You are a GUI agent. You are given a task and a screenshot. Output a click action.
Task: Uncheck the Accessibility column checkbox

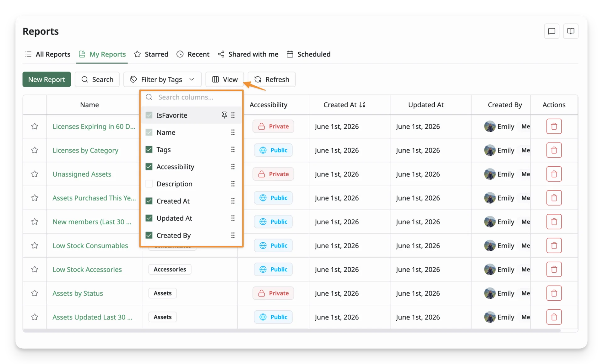[x=149, y=166]
